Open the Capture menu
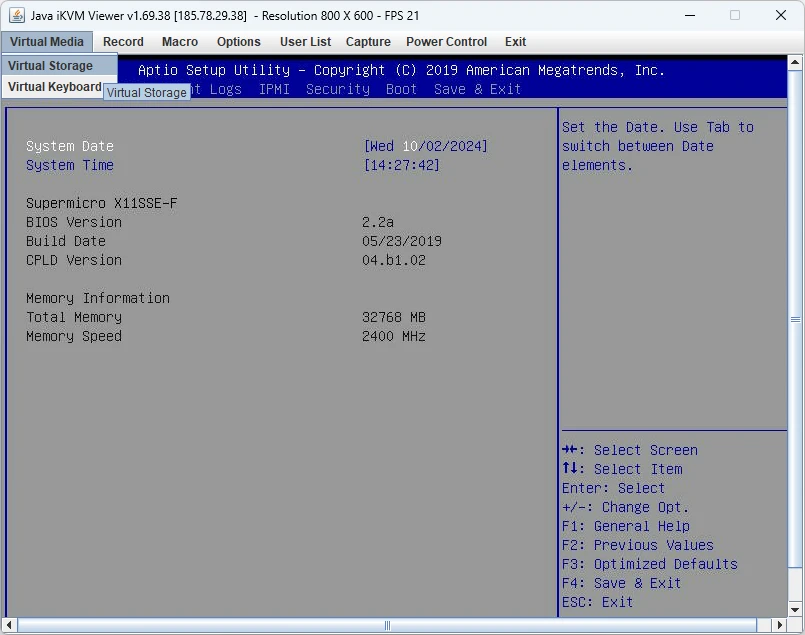 click(x=368, y=42)
